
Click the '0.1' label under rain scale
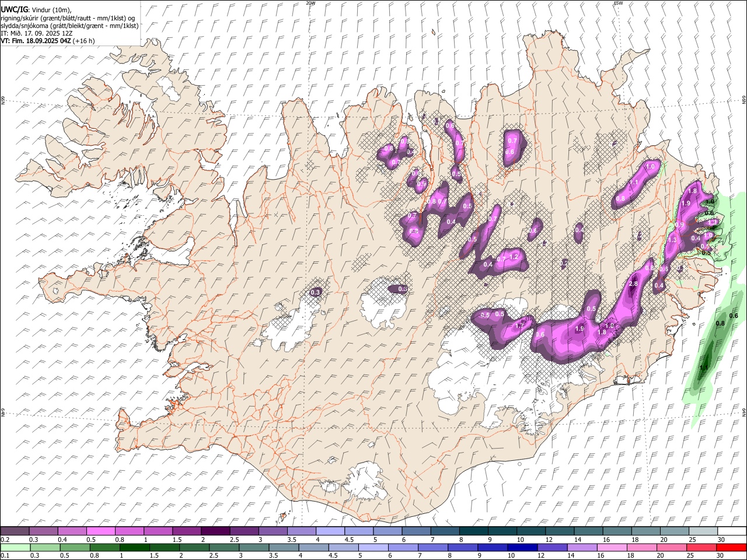5,555
